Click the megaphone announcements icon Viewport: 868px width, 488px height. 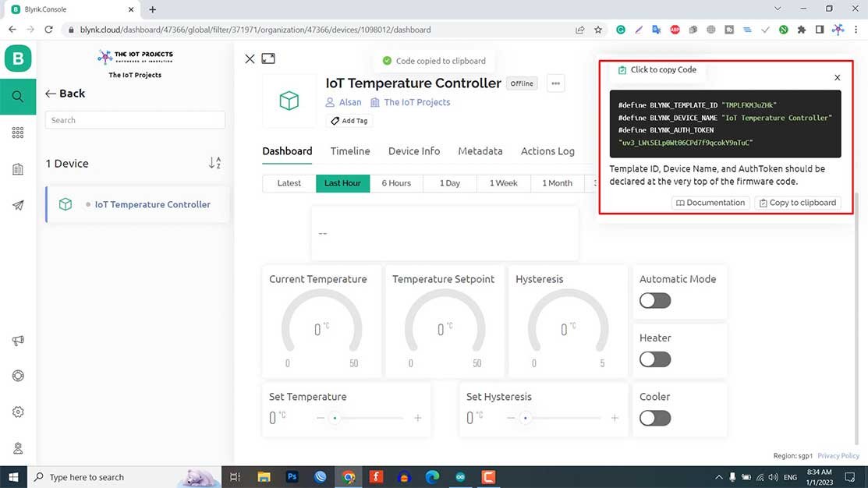pyautogui.click(x=17, y=339)
